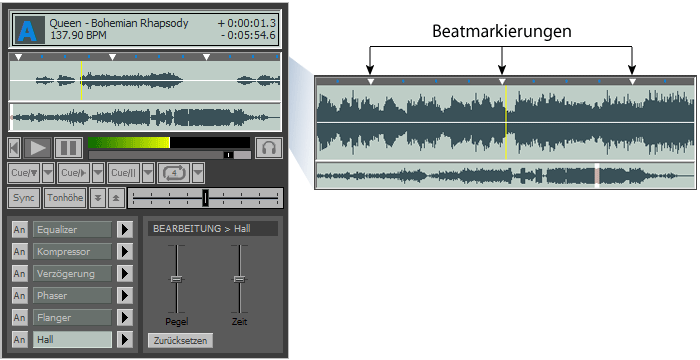The height and width of the screenshot is (360, 700).
Task: Click the Cue/▶ cue play button
Action: pyautogui.click(x=74, y=173)
